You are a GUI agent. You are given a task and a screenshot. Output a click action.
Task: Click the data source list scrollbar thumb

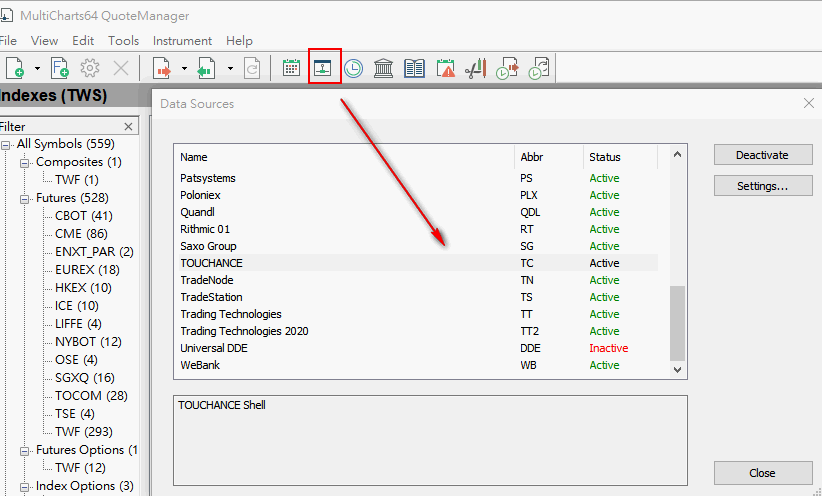tap(677, 323)
